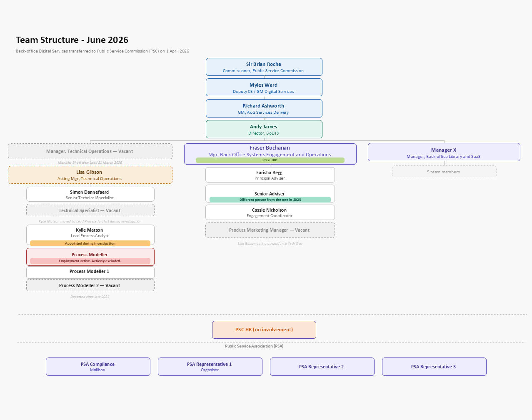Select the Process Modeller 1 box
Viewport: 532px width, 420px height.
pyautogui.click(x=90, y=272)
